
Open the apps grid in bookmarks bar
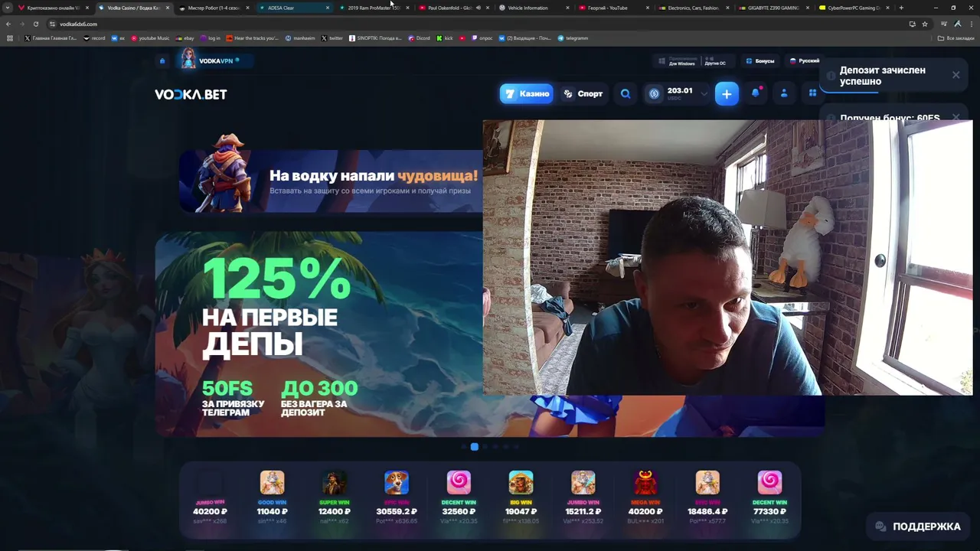10,37
